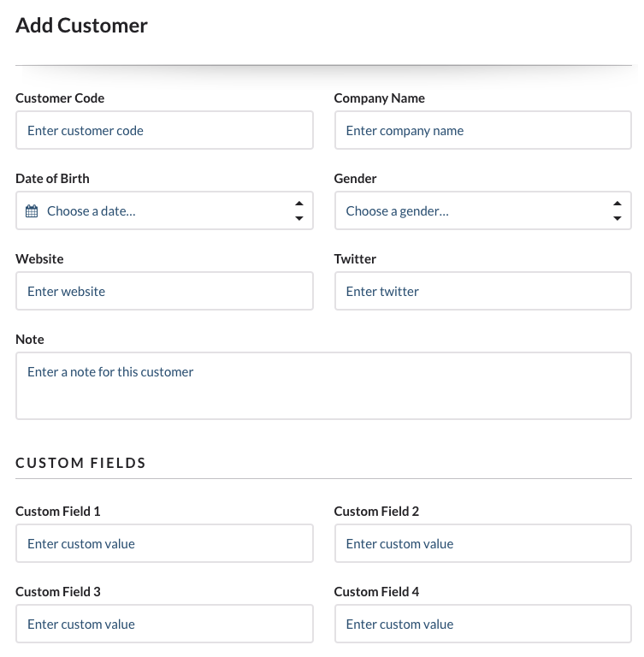Click inside the Note text area
644x657 pixels.
point(323,388)
